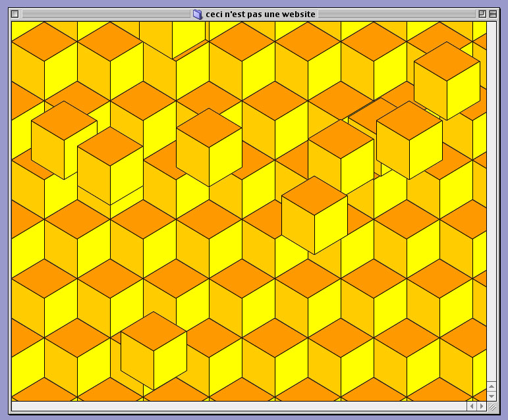Click the vertical scrollbar track
508x420 pixels.
(x=492, y=201)
